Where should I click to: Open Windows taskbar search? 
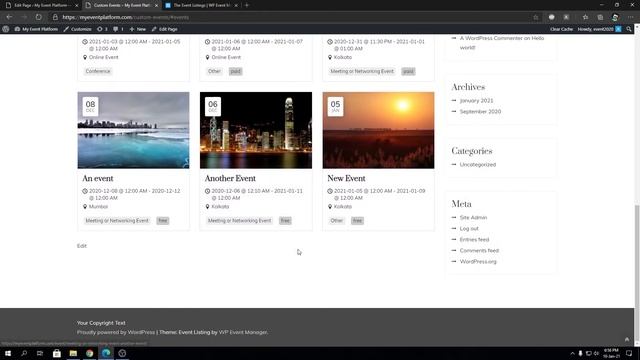pyautogui.click(x=24, y=353)
